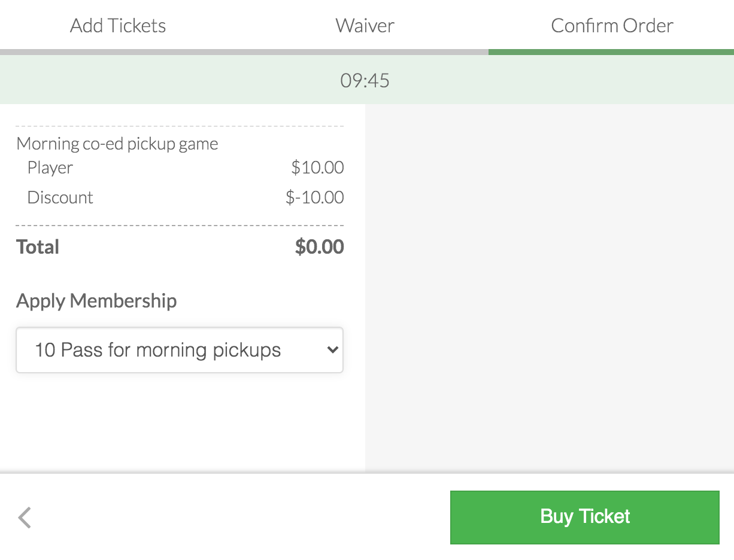The height and width of the screenshot is (560, 734).
Task: Click the empty gray panel on the right
Action: pos(549,287)
